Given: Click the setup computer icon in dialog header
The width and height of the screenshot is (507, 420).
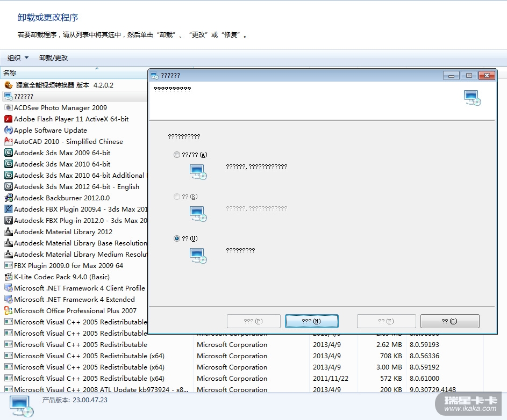Looking at the screenshot, I should (472, 98).
